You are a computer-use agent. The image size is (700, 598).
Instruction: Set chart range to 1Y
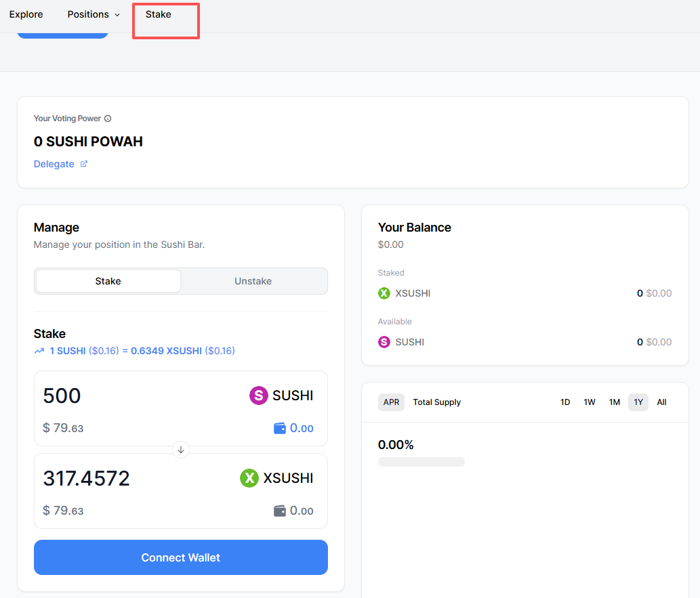(x=638, y=402)
